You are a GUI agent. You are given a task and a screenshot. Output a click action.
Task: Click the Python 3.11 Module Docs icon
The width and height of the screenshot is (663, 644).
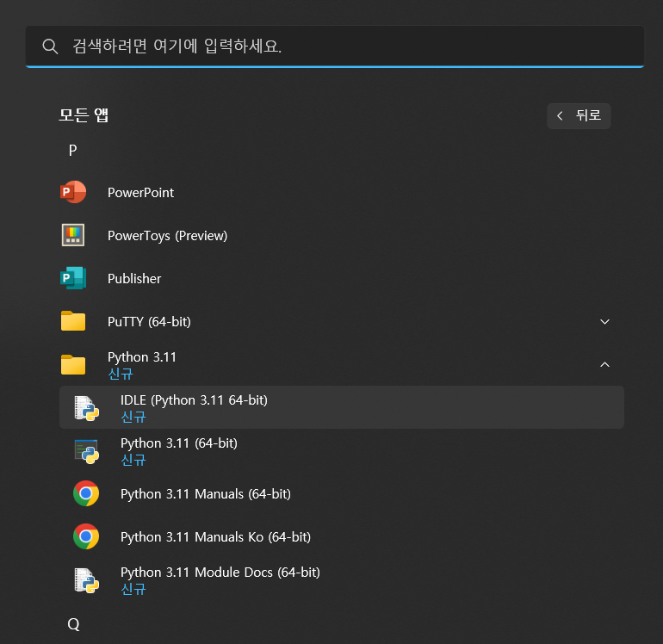pyautogui.click(x=87, y=580)
